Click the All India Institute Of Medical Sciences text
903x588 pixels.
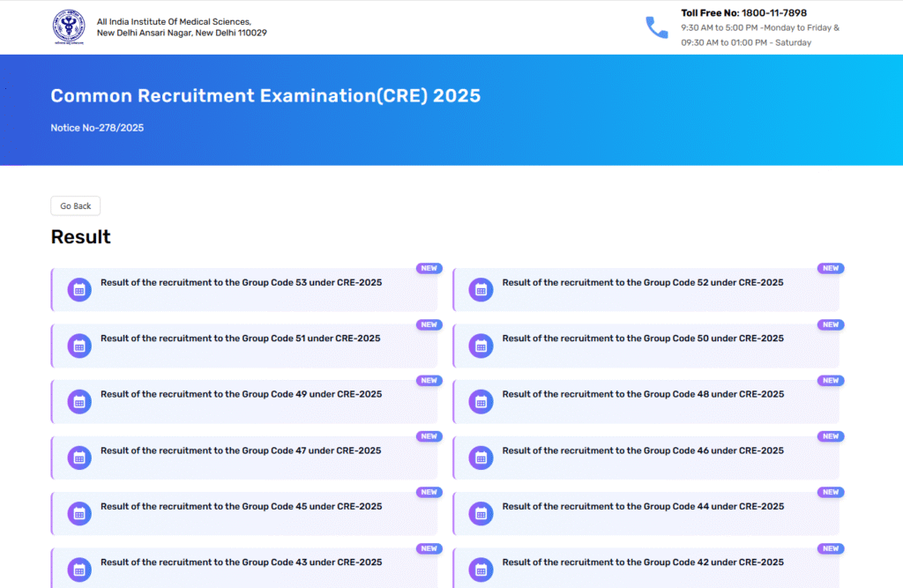(174, 21)
